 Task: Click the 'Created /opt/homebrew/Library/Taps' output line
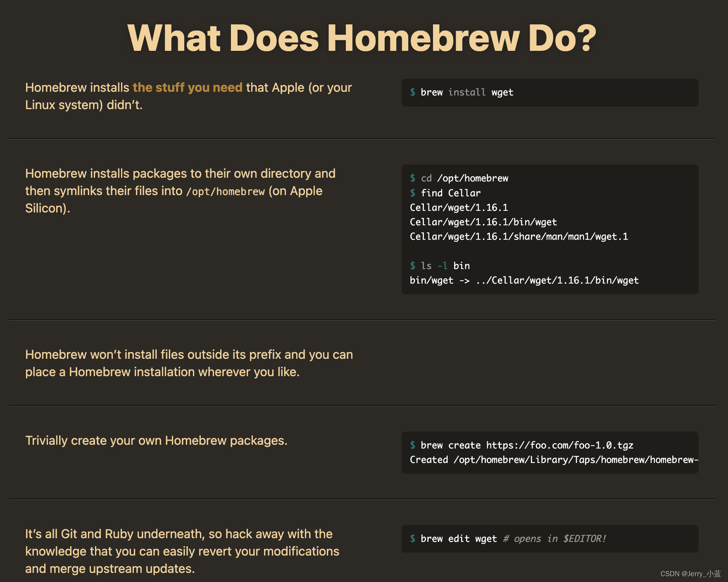coord(554,460)
